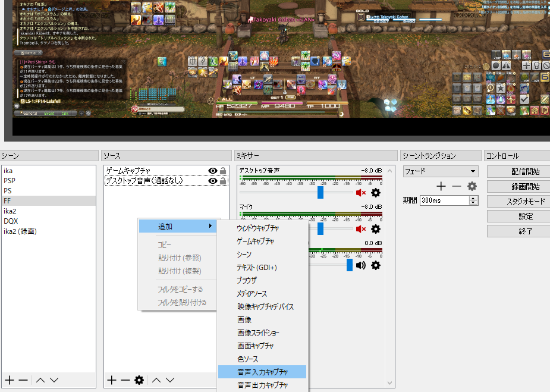
Task: Select the FF scene
Action: tap(48, 200)
